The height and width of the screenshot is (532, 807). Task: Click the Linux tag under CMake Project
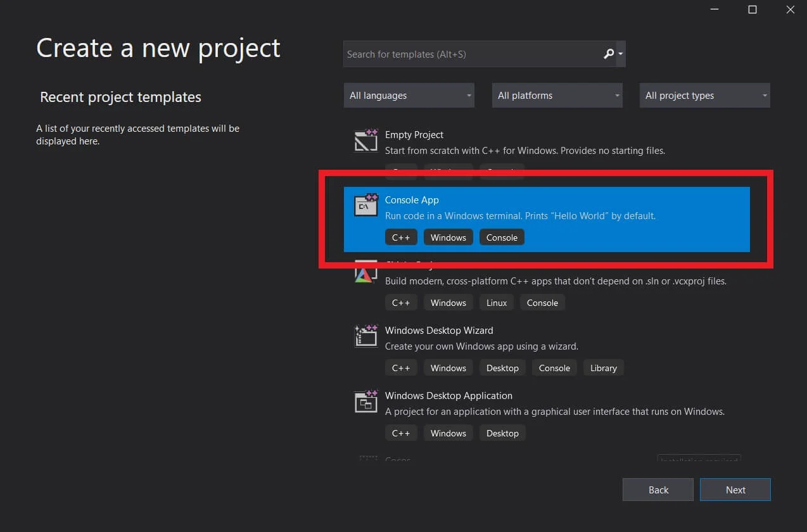click(497, 303)
